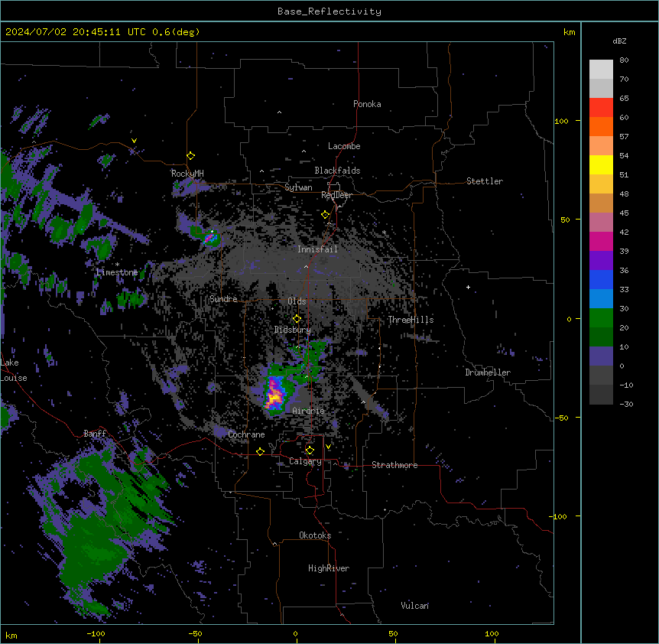Click the yellow v marker northwest of RockyMH
Screen dimensions: 659x644
pos(134,141)
